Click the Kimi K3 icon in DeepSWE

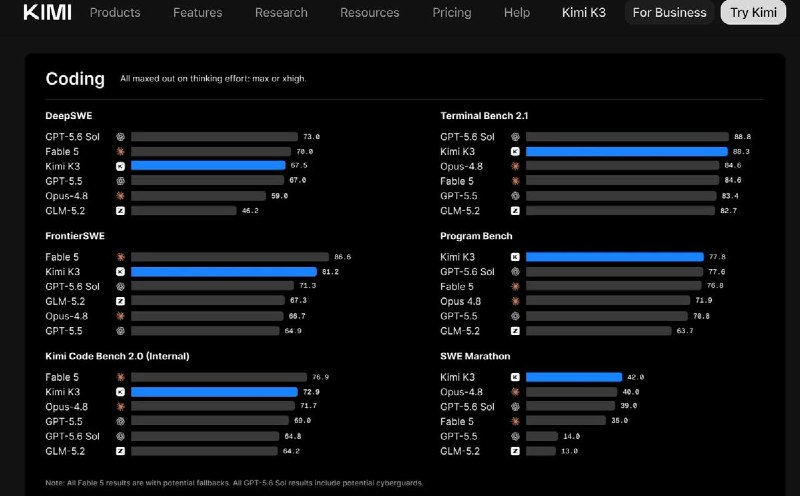point(120,166)
